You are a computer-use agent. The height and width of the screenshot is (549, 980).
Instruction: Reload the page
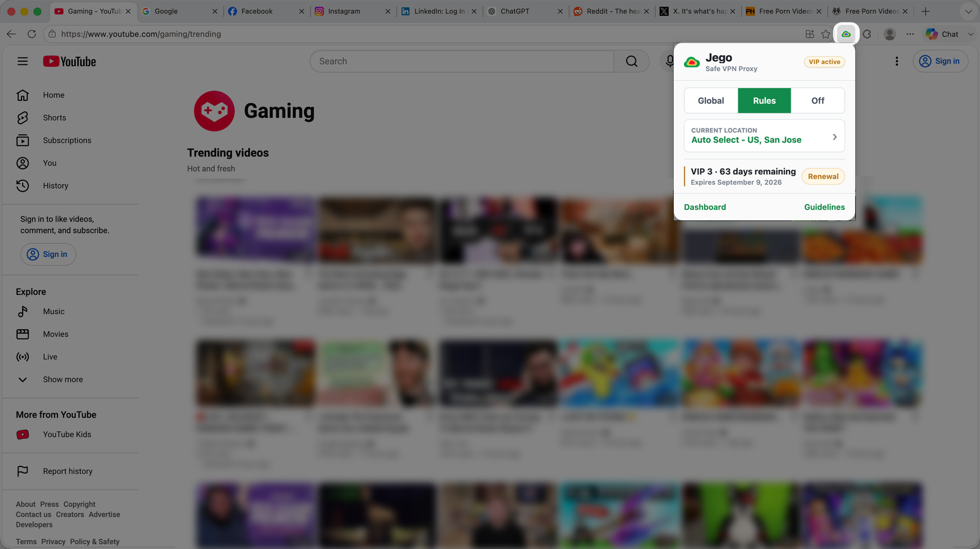pos(31,34)
